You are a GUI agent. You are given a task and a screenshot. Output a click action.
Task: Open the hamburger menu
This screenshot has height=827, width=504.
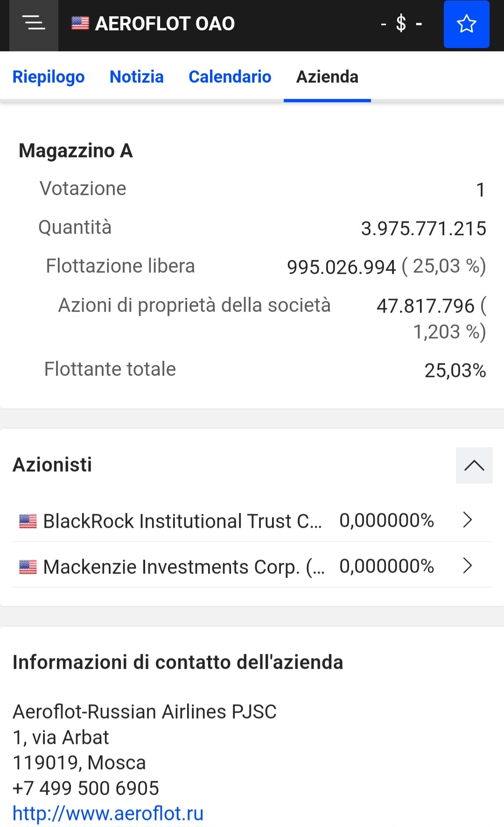tap(34, 23)
